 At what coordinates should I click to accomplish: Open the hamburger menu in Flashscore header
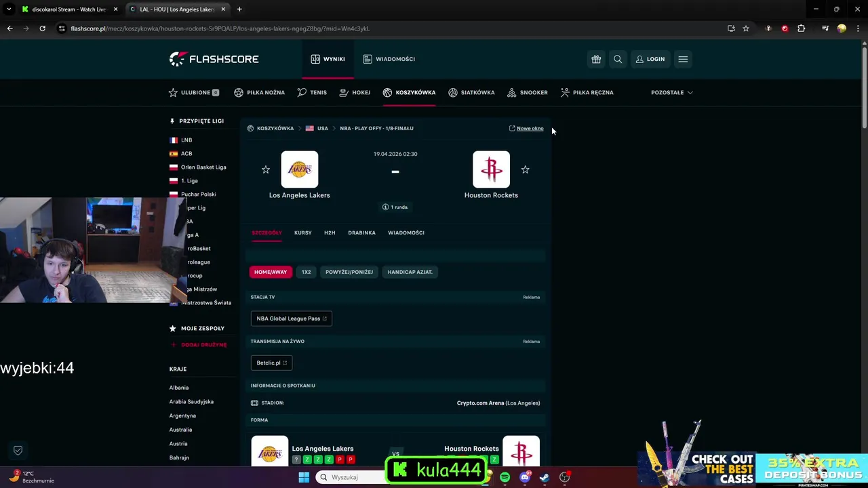coord(683,59)
